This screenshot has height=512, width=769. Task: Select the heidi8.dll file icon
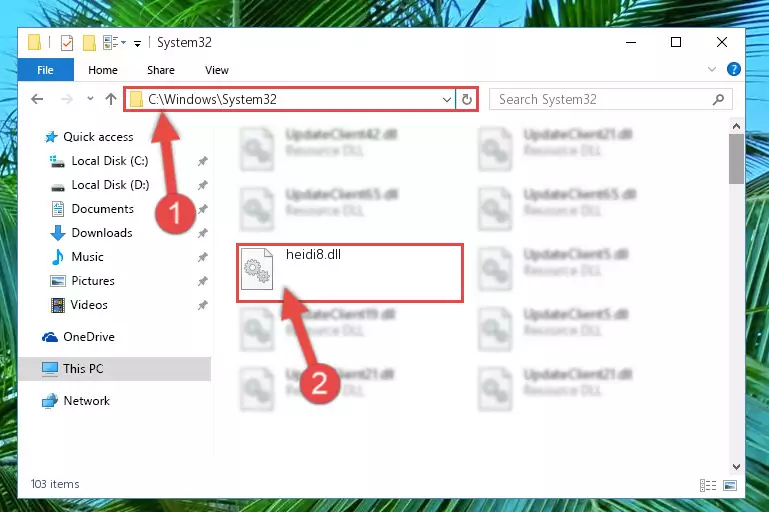pos(257,270)
